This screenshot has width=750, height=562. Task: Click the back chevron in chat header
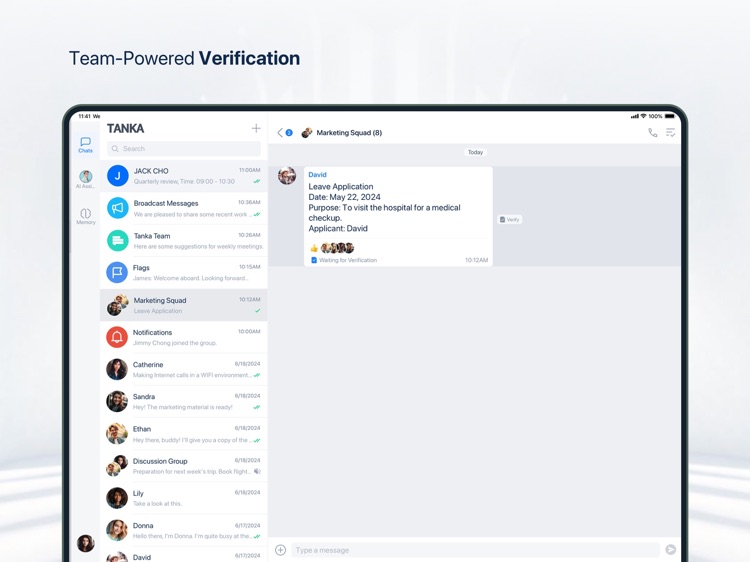pos(280,132)
